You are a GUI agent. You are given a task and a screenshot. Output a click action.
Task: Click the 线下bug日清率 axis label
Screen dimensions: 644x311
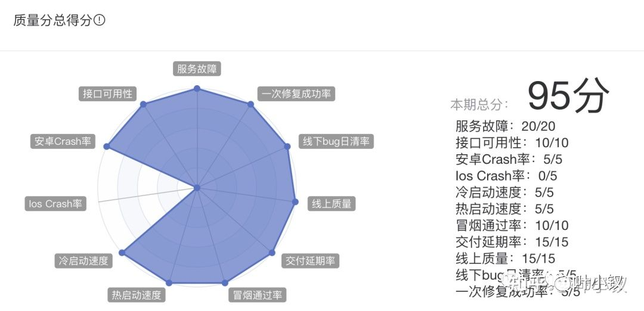point(336,141)
